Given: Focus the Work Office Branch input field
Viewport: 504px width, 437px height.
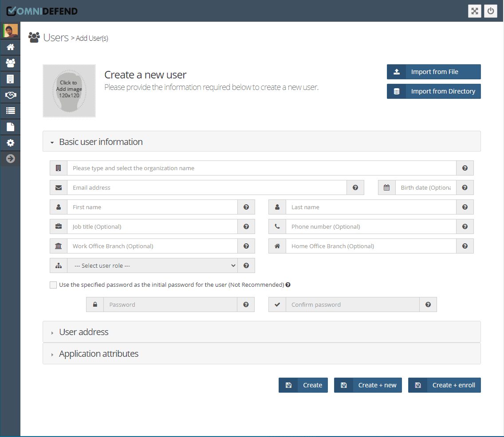Looking at the screenshot, I should click(x=152, y=246).
